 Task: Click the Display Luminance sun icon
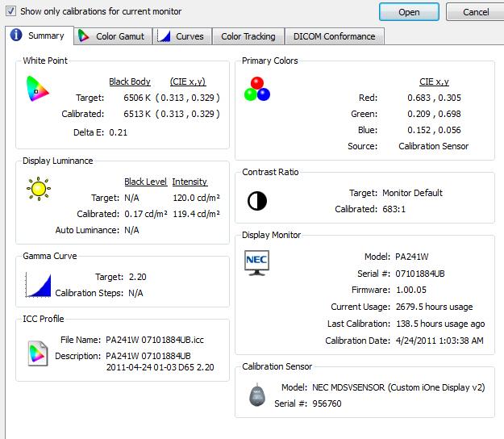(39, 189)
